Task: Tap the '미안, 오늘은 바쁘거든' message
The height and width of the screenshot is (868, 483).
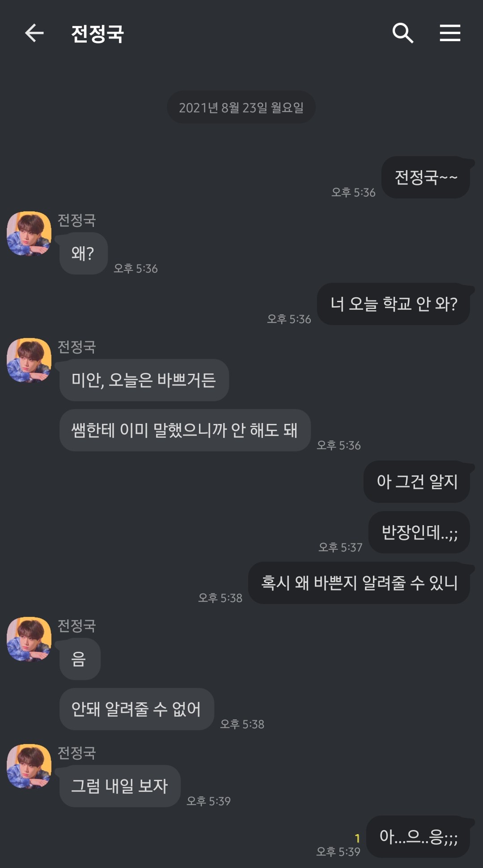Action: pyautogui.click(x=144, y=380)
